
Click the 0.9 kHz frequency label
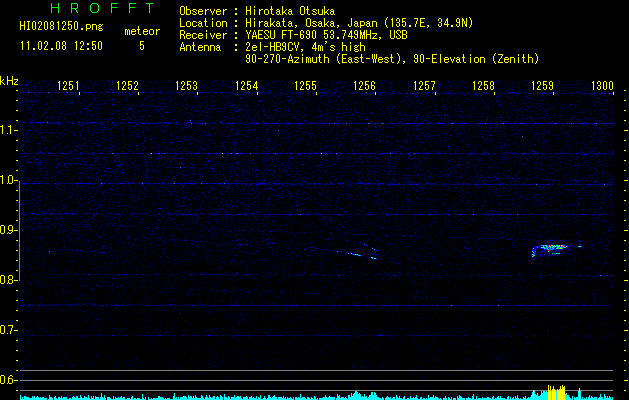(8, 230)
